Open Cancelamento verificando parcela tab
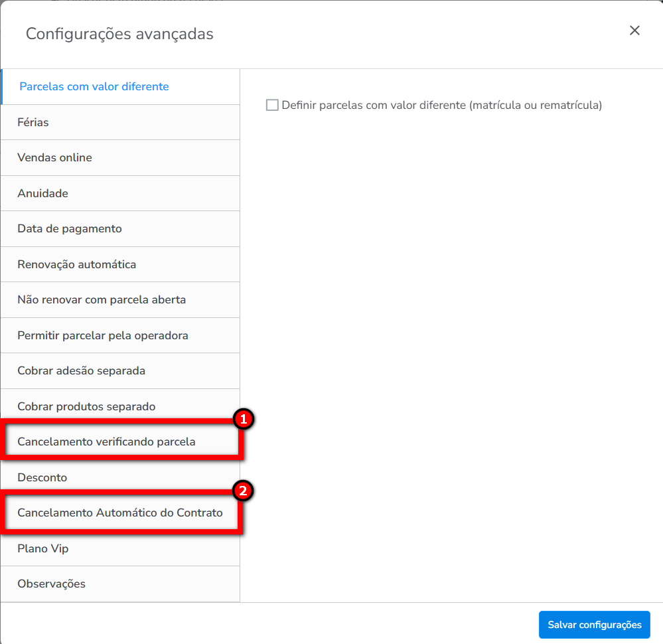 106,442
